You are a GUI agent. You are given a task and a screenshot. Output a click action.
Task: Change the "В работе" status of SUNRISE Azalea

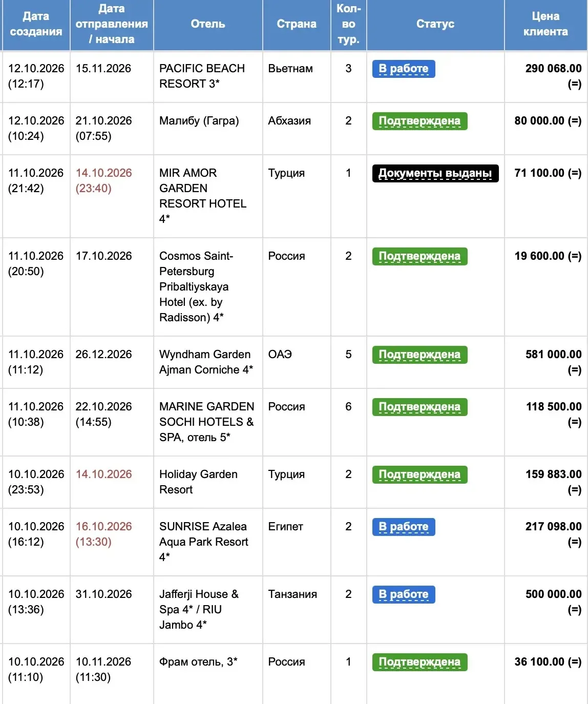tap(404, 527)
